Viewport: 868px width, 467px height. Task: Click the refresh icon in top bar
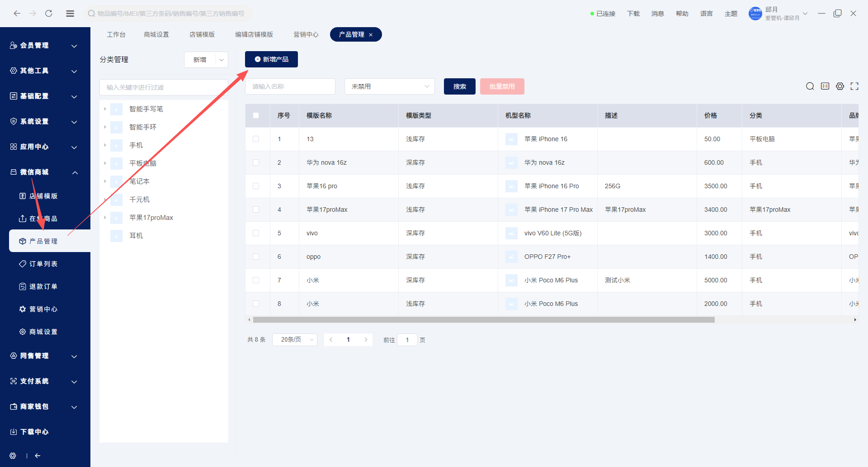click(49, 14)
